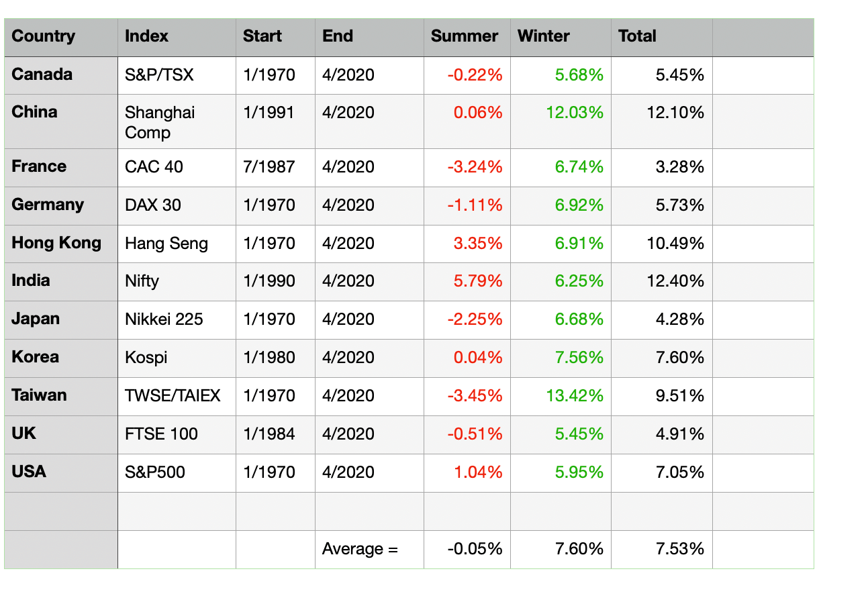Viewport: 868px width, 602px height.
Task: Click the Total column header
Action: pyautogui.click(x=637, y=36)
